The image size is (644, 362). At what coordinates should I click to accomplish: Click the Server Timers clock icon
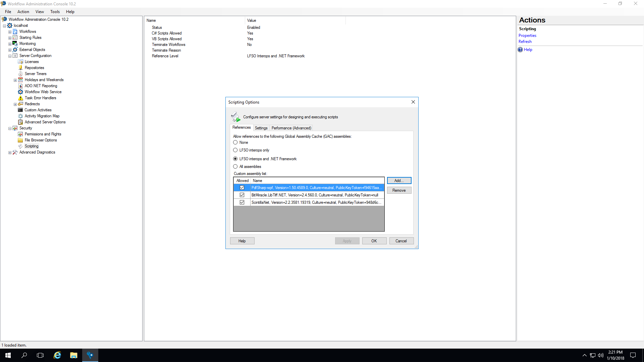point(20,74)
